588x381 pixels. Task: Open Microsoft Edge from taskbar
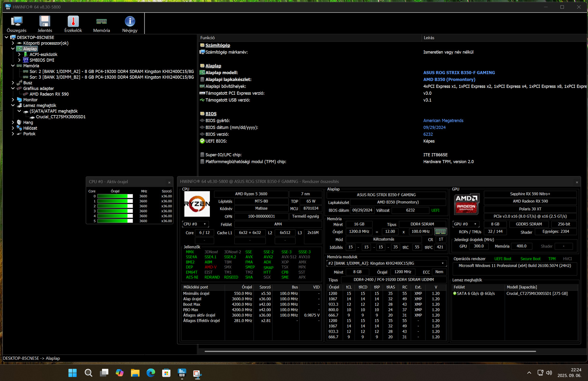point(151,373)
